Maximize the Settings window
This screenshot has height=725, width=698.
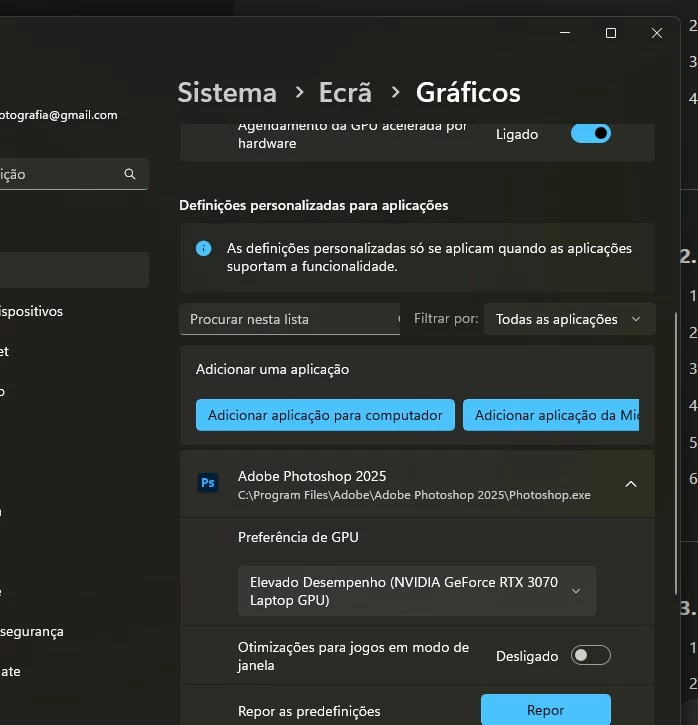(611, 33)
